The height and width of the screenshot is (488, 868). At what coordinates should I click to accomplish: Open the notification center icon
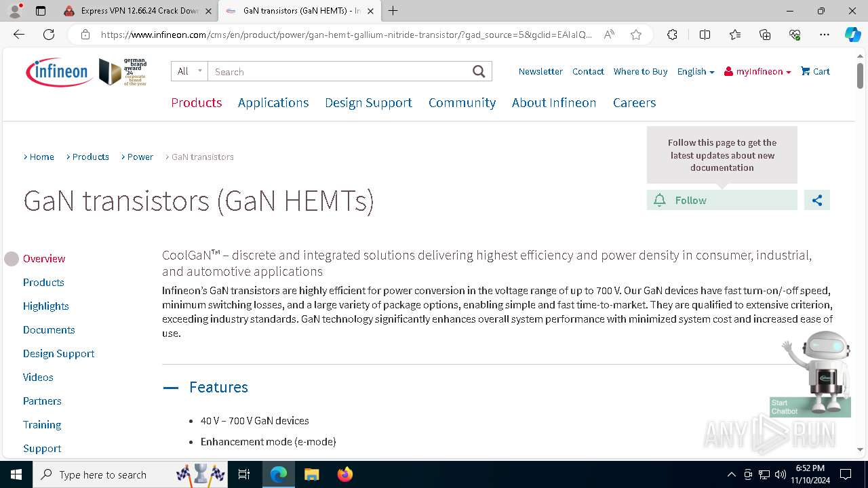click(x=846, y=474)
